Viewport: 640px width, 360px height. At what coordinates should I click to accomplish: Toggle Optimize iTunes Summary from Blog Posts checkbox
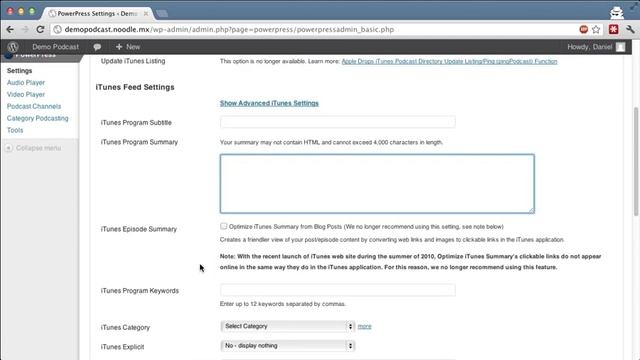pos(223,226)
